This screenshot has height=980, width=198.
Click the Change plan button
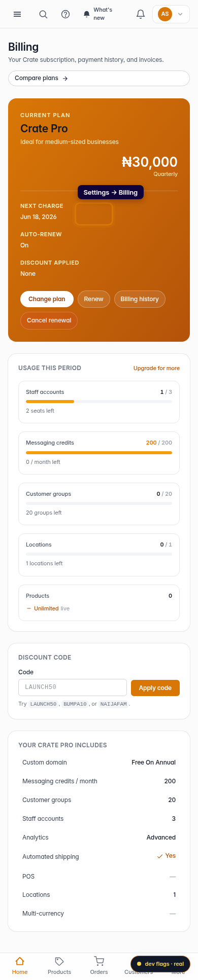(47, 299)
